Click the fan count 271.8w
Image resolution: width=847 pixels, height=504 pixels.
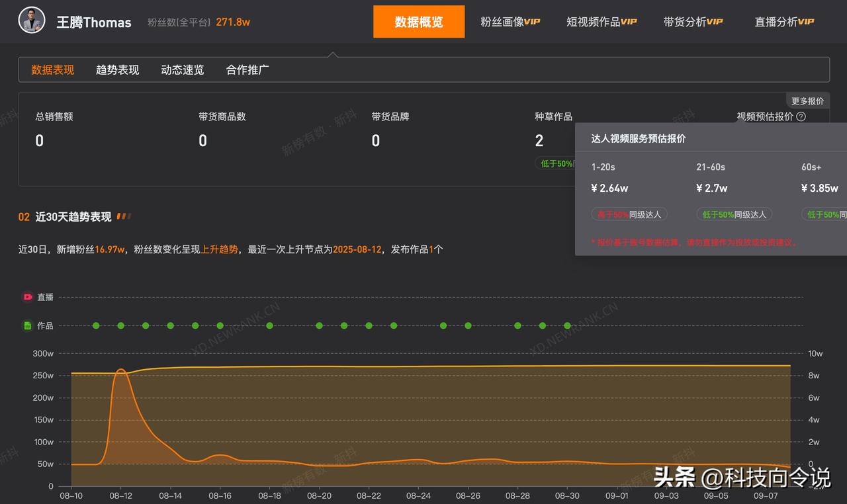point(233,22)
